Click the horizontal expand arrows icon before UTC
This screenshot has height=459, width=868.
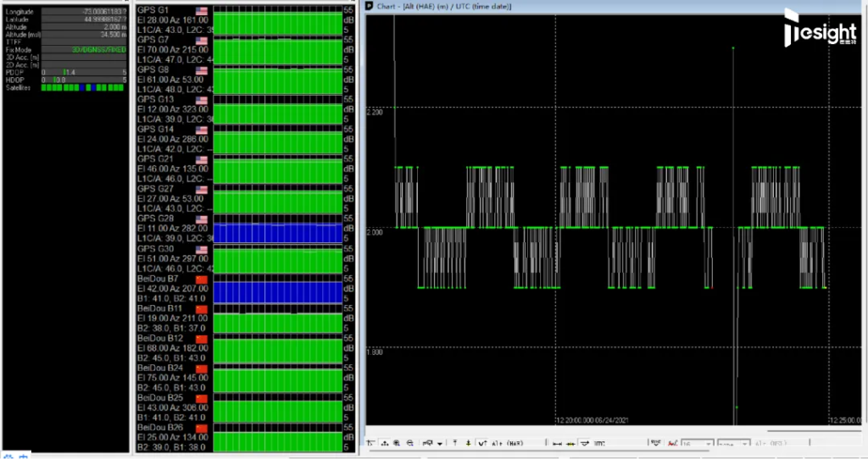pyautogui.click(x=557, y=444)
